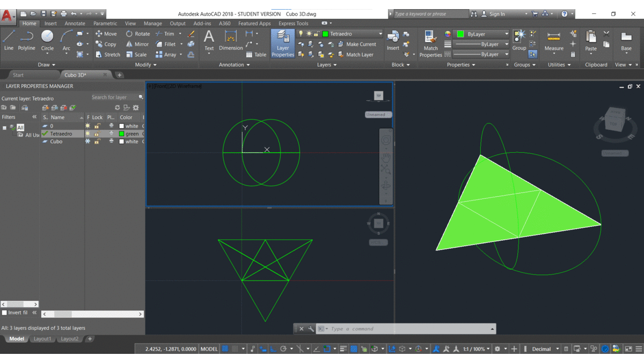Open the Insert ribbon tab

click(50, 24)
